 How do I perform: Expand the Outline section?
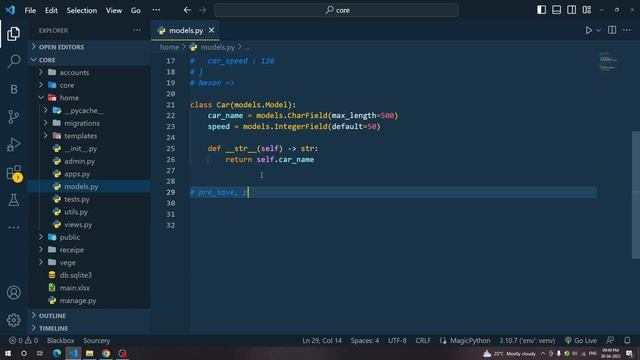click(x=89, y=316)
